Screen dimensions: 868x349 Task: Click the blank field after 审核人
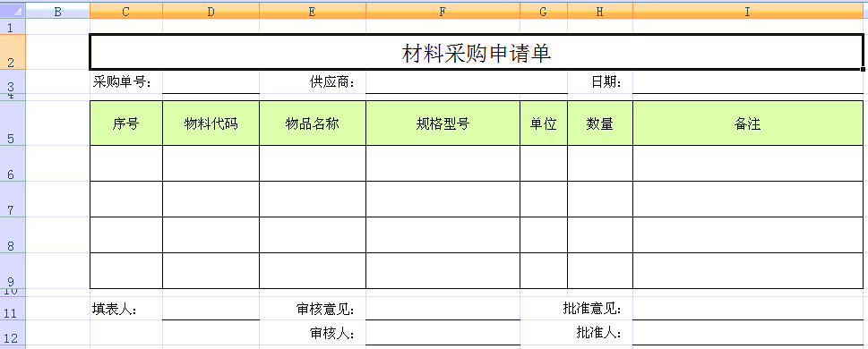tap(443, 332)
